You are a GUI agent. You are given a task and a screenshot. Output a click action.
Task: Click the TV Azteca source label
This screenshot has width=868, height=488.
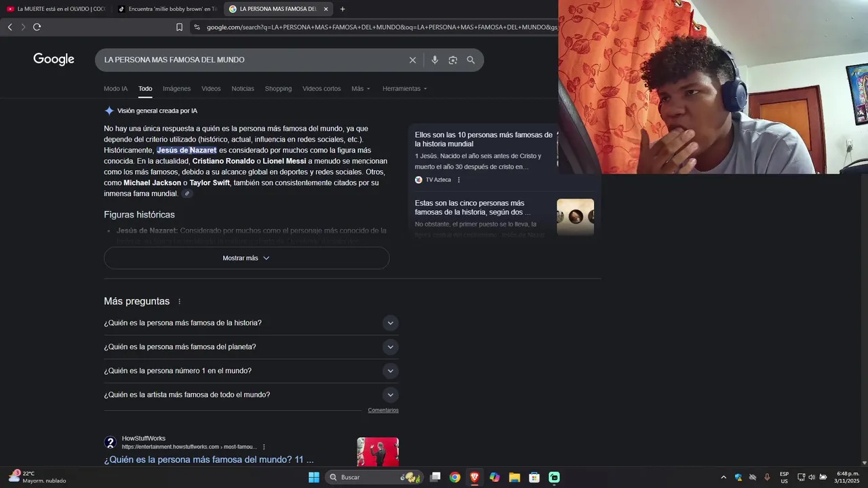coord(438,180)
